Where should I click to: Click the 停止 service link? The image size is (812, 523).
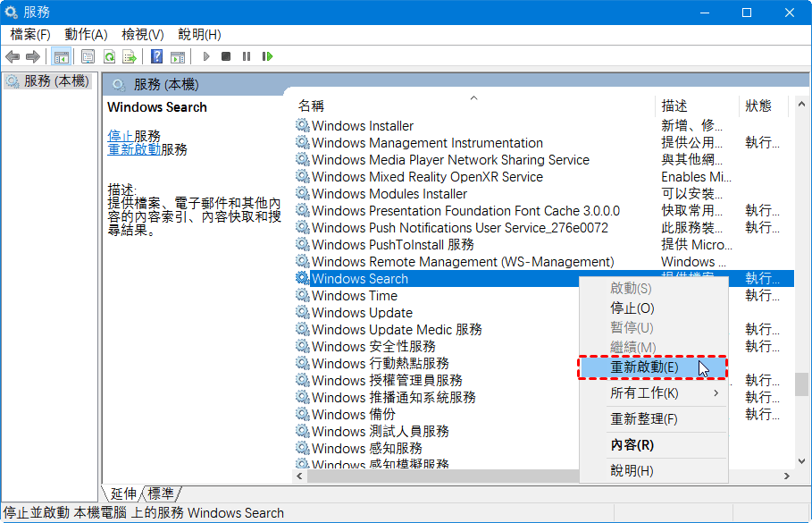pyautogui.click(x=120, y=136)
